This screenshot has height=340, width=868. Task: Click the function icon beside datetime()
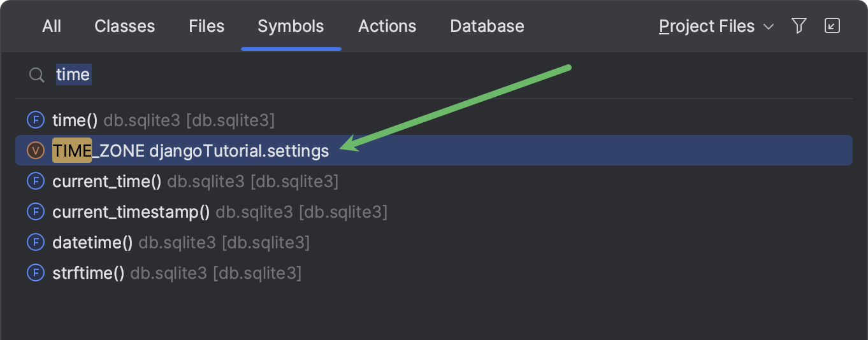tap(35, 242)
